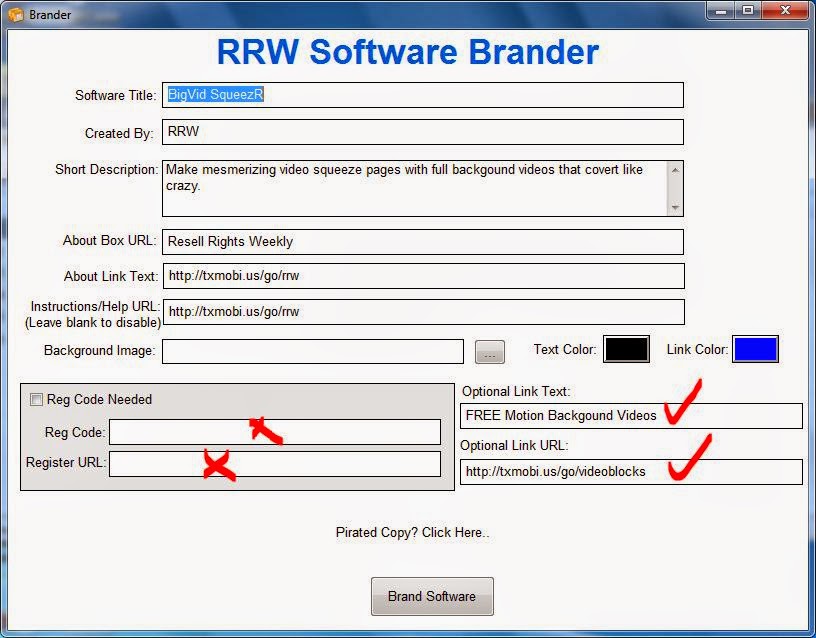
Task: Click the Optional Link URL field
Action: pos(631,472)
